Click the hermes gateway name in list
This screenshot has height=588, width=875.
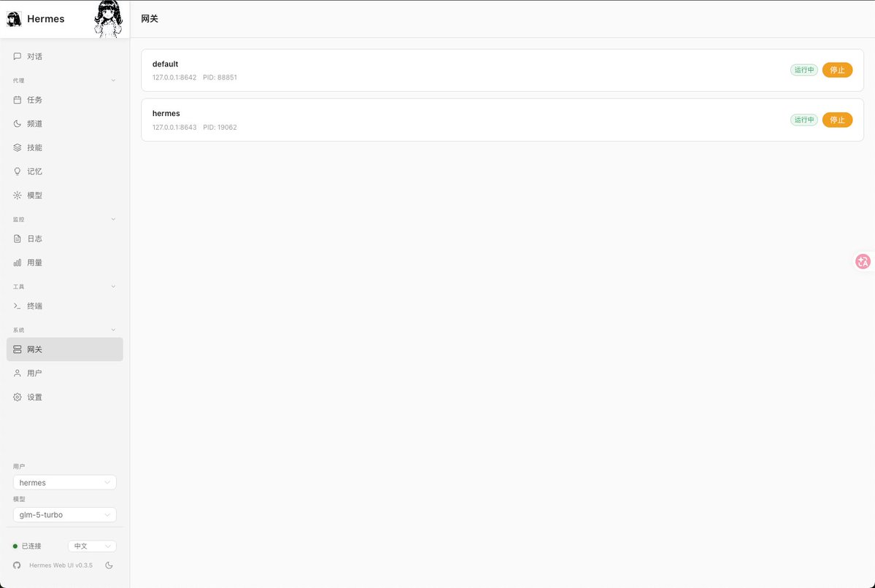point(166,113)
